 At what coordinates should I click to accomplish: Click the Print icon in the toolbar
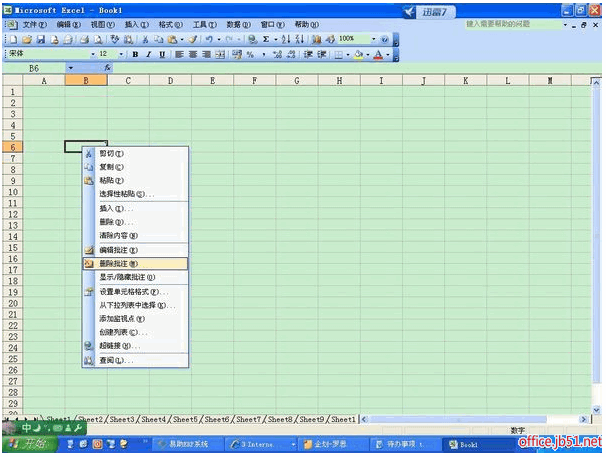pos(84,39)
